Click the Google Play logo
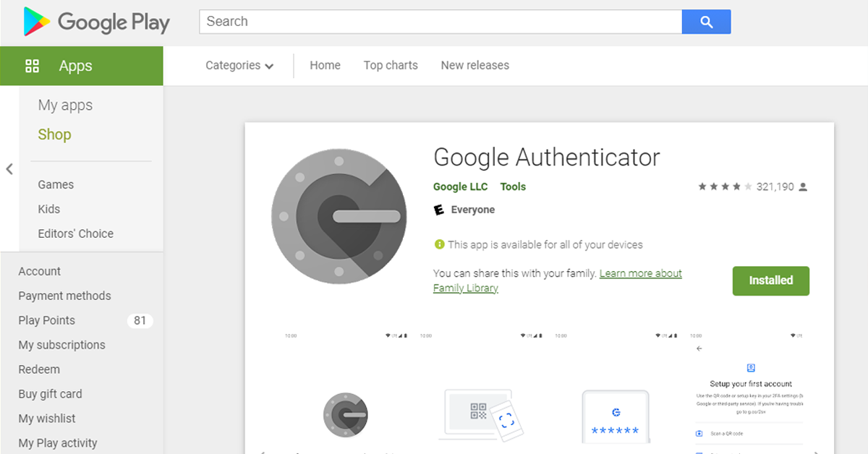The width and height of the screenshot is (868, 454). pos(96,22)
